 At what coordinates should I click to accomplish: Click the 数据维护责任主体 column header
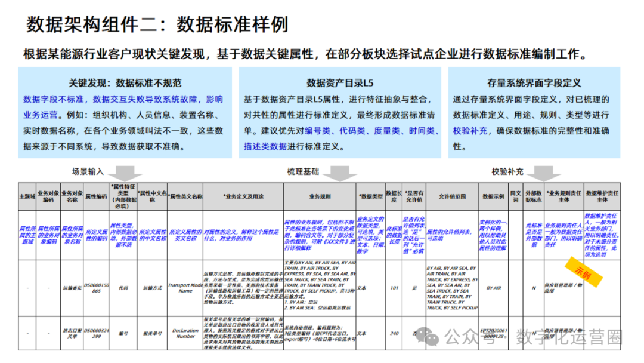[602, 196]
